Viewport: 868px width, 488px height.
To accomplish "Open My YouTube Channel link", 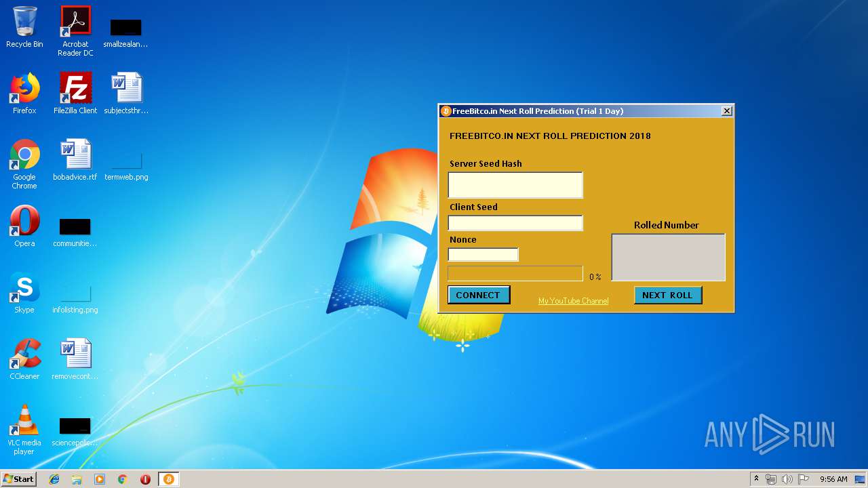I will point(573,301).
